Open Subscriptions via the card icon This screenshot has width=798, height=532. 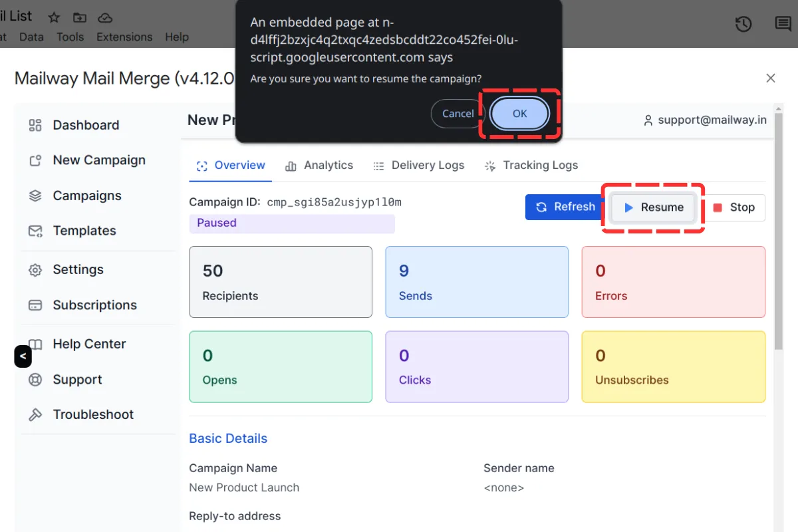click(x=35, y=305)
